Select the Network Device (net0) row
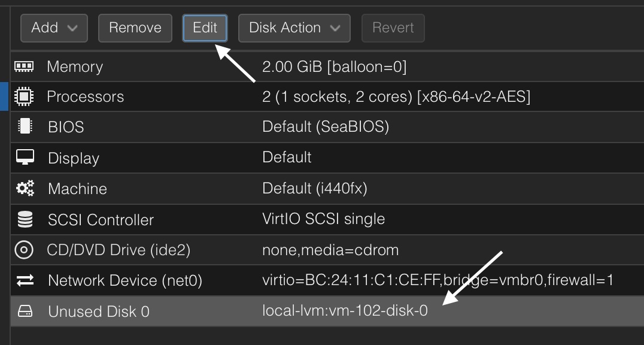The width and height of the screenshot is (644, 345). click(x=327, y=280)
